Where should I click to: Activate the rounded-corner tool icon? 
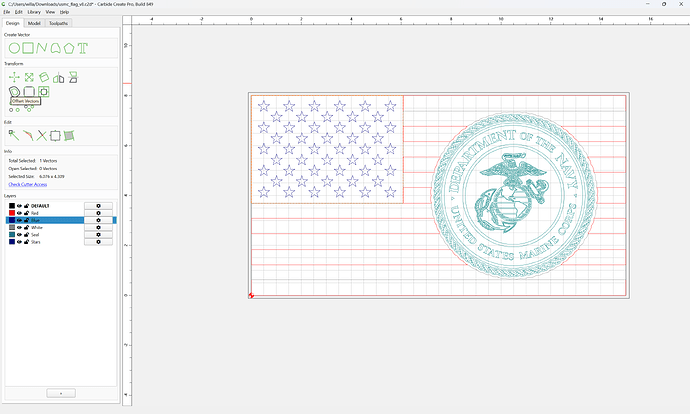29,92
